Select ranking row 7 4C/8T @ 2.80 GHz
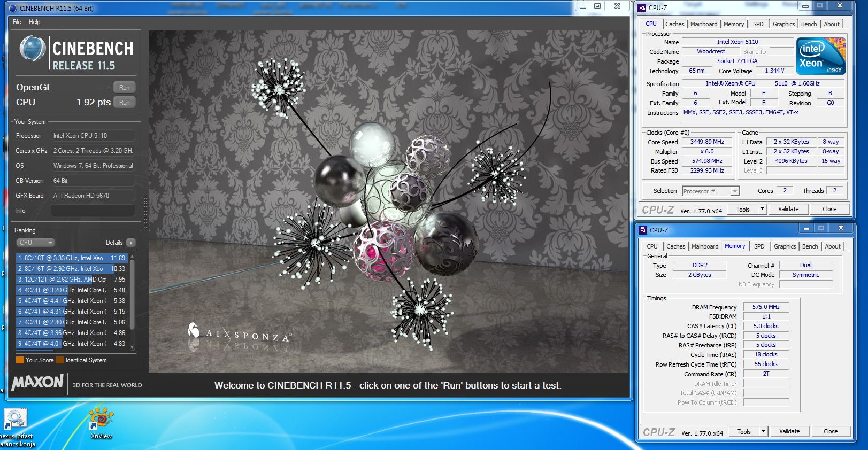Image resolution: width=868 pixels, height=450 pixels. click(x=72, y=322)
